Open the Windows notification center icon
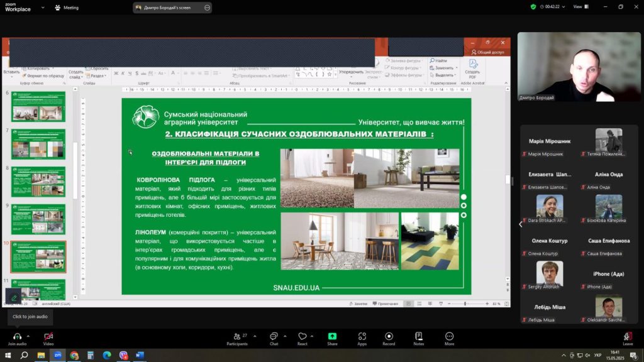The width and height of the screenshot is (644, 362). click(634, 356)
